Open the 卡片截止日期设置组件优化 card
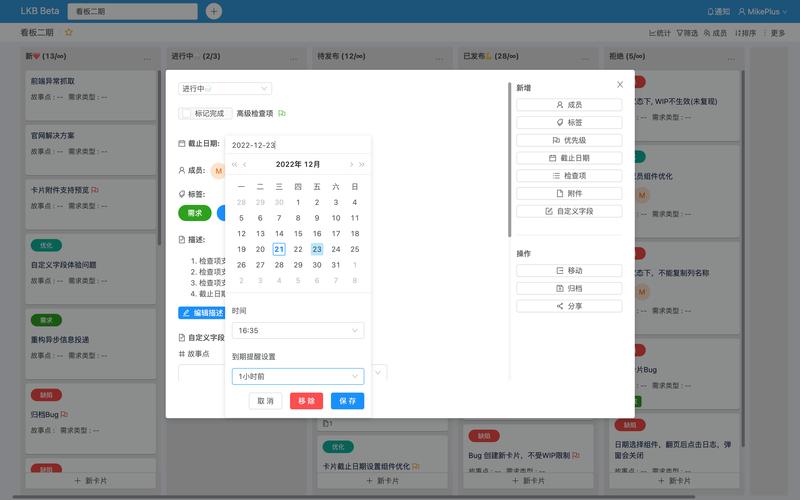 (383, 455)
